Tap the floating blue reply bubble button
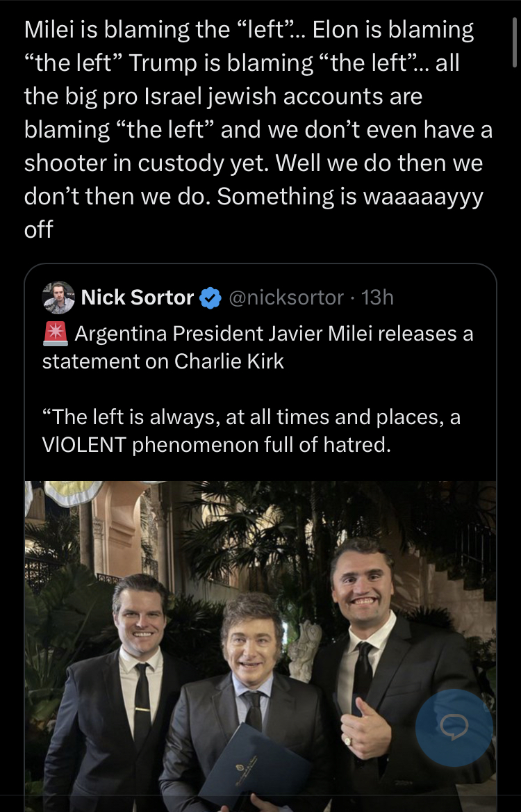The image size is (521, 812). coord(454,727)
